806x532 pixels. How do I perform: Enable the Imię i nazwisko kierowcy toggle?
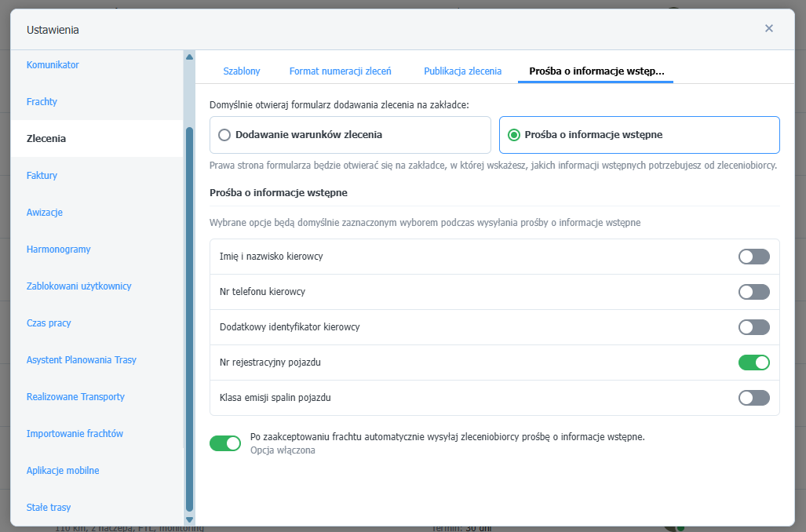coord(753,257)
